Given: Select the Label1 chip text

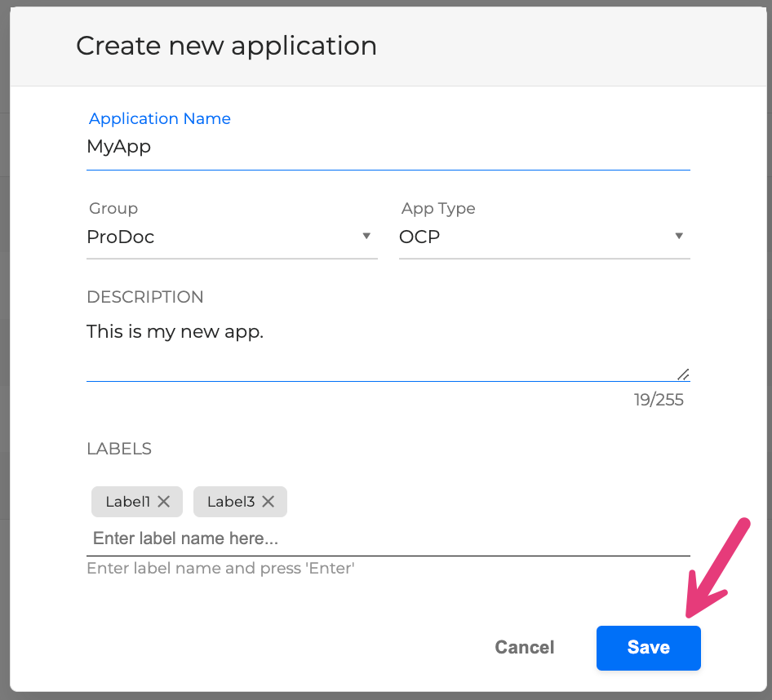Looking at the screenshot, I should tap(128, 502).
